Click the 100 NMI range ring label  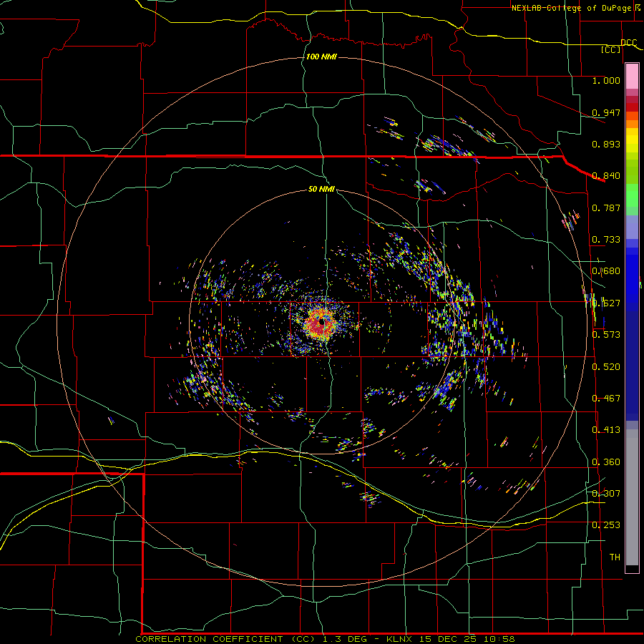tap(321, 57)
